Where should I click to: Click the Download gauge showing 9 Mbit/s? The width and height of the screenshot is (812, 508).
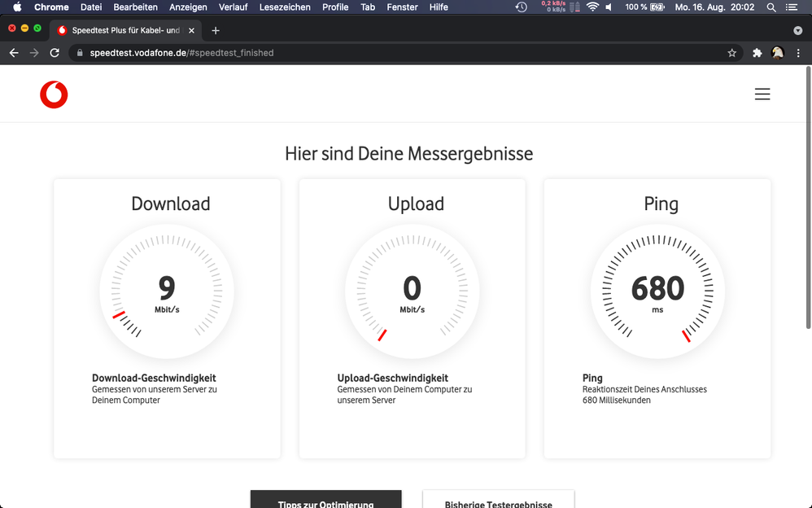tap(167, 291)
